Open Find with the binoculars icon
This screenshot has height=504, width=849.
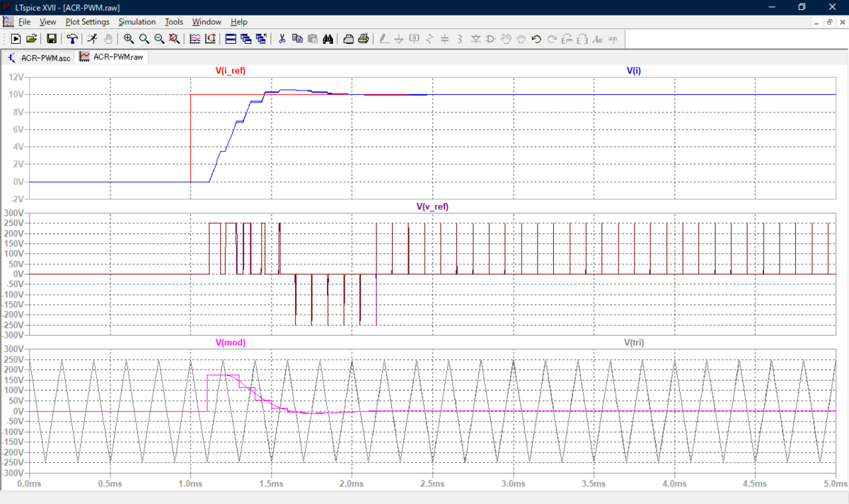328,39
